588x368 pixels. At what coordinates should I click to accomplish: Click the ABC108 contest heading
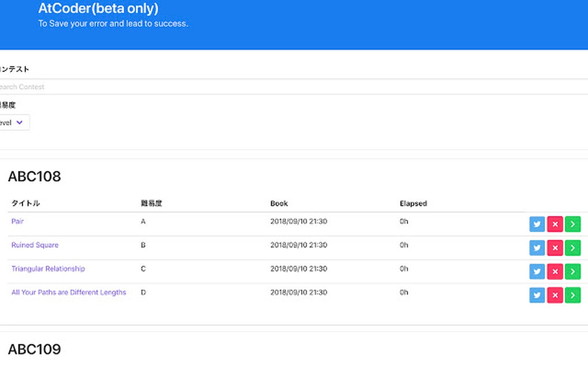(35, 177)
